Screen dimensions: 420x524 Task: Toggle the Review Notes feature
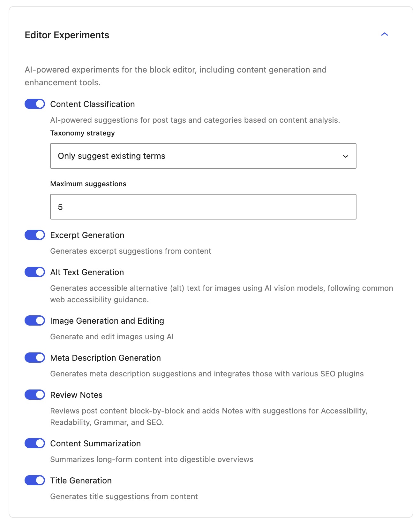pos(35,395)
